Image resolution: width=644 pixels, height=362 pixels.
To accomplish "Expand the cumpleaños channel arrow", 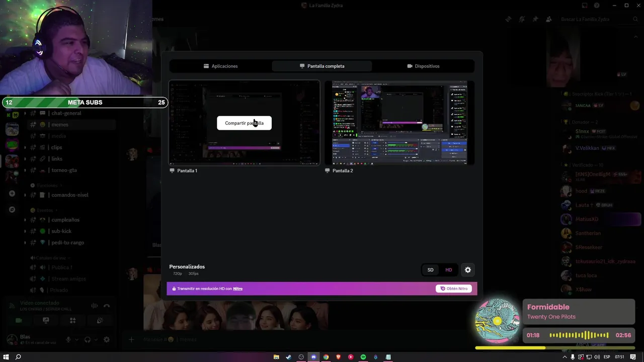I will coord(25,220).
